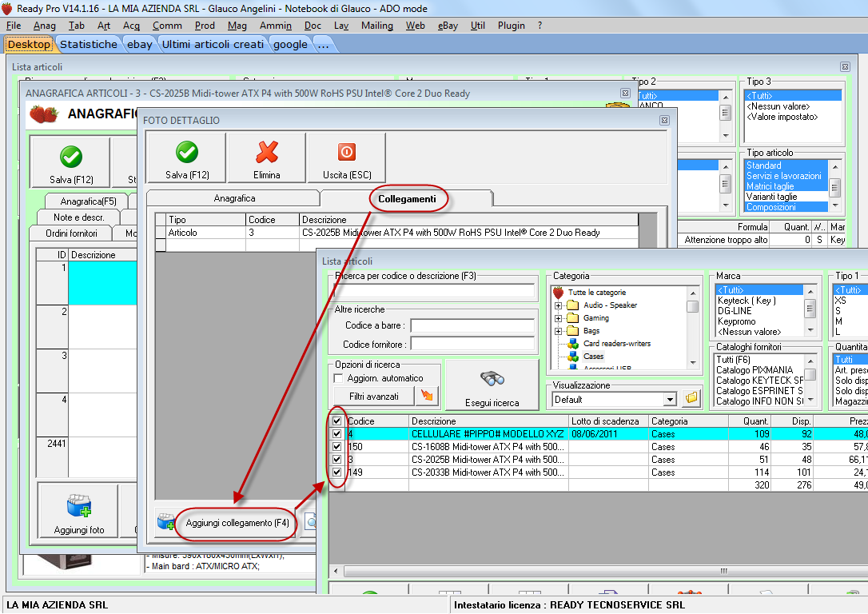Click the folder icon next to Visualizzazione
The image size is (868, 614).
(x=691, y=398)
